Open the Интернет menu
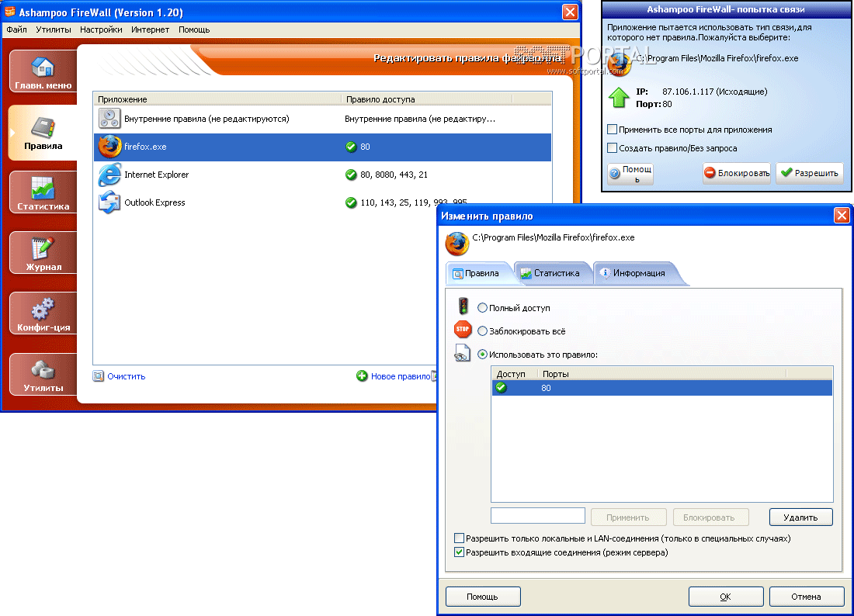This screenshot has height=616, width=854. (x=150, y=29)
